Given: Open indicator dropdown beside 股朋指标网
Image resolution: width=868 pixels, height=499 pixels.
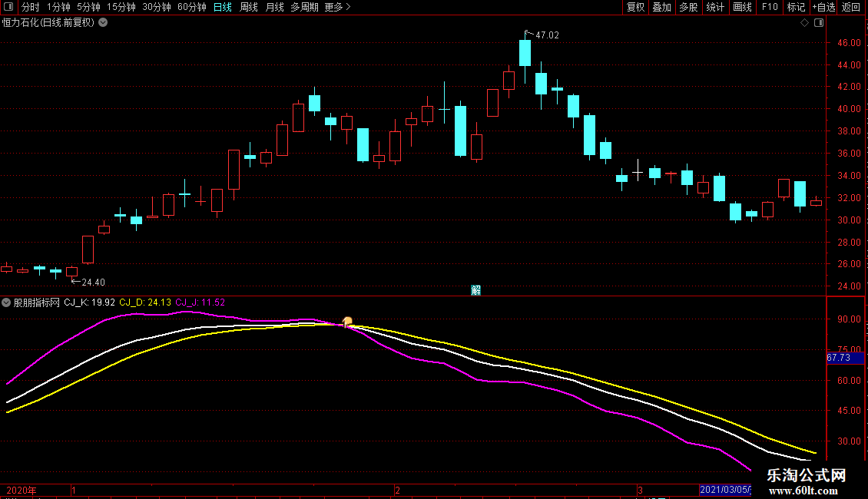Looking at the screenshot, I should coord(6,302).
